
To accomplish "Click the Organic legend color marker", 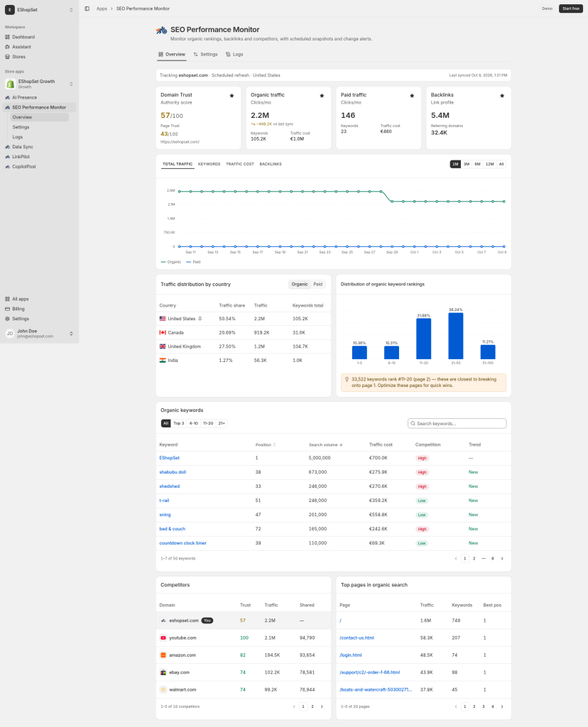I will [x=163, y=262].
